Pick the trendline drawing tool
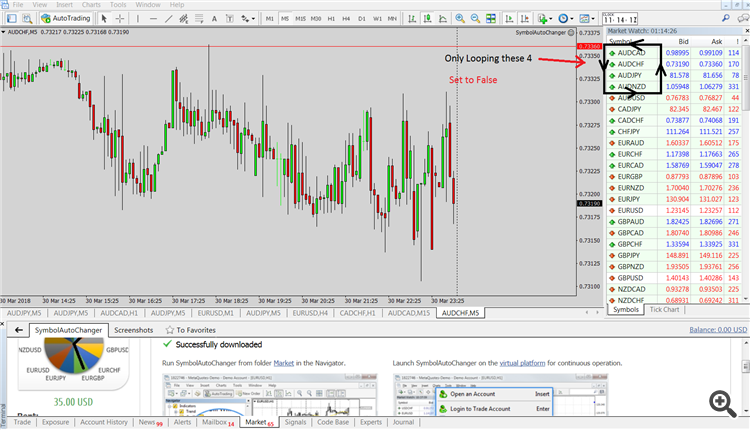 (x=168, y=18)
